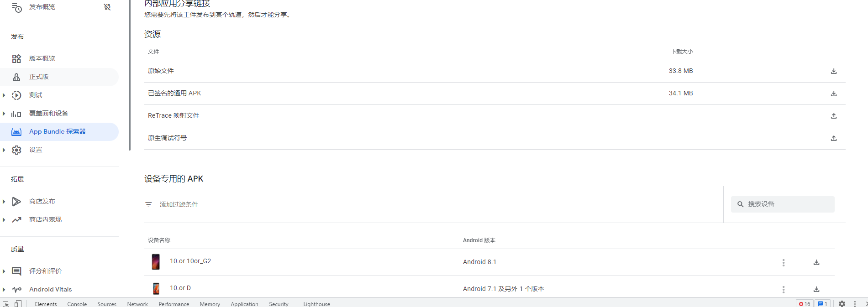Download APK for 10.or D device
The width and height of the screenshot is (868, 307).
[x=816, y=289]
